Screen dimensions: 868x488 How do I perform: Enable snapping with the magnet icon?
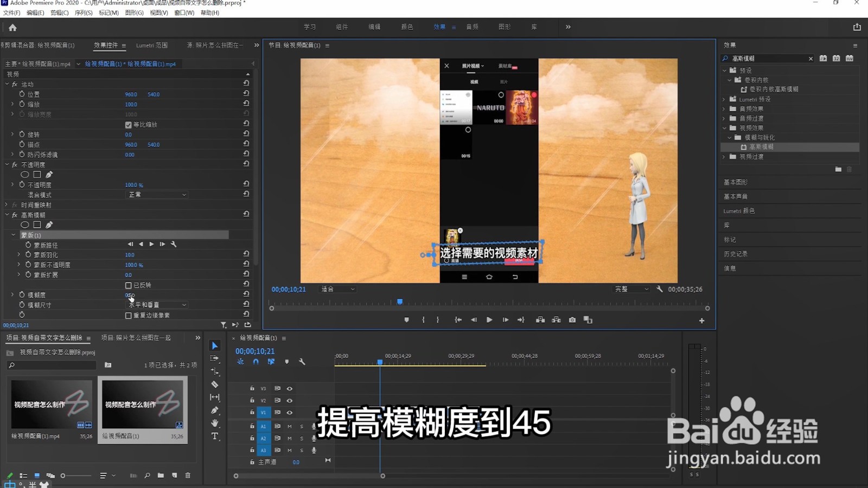pos(255,362)
